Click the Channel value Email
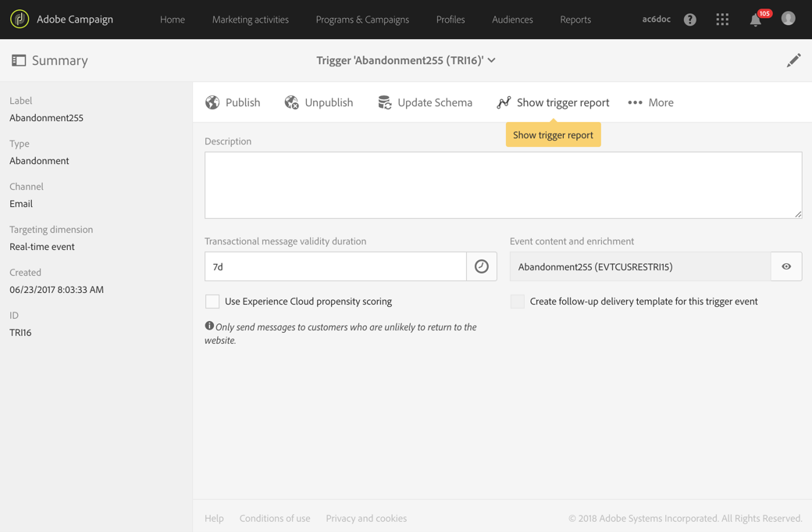This screenshot has width=812, height=532. 21,204
